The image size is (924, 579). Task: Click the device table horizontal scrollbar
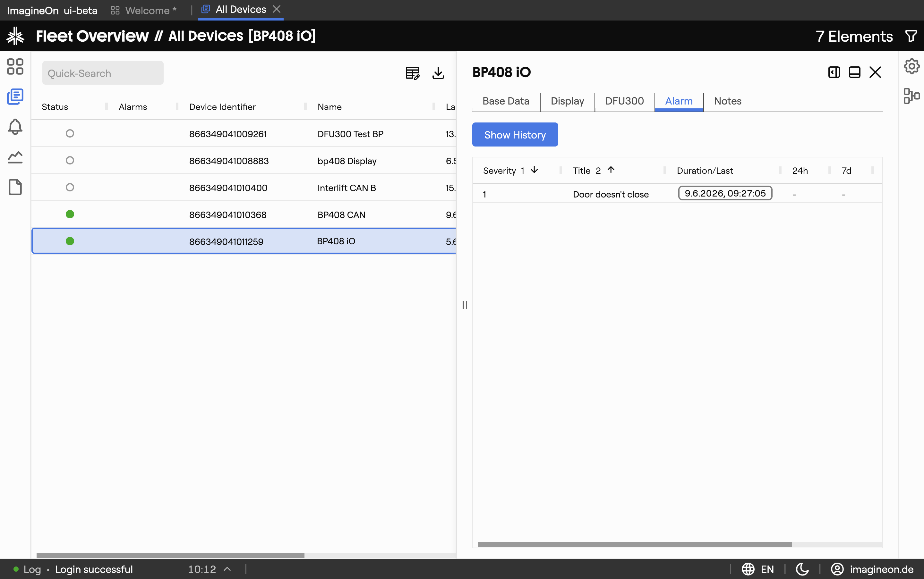(x=170, y=555)
